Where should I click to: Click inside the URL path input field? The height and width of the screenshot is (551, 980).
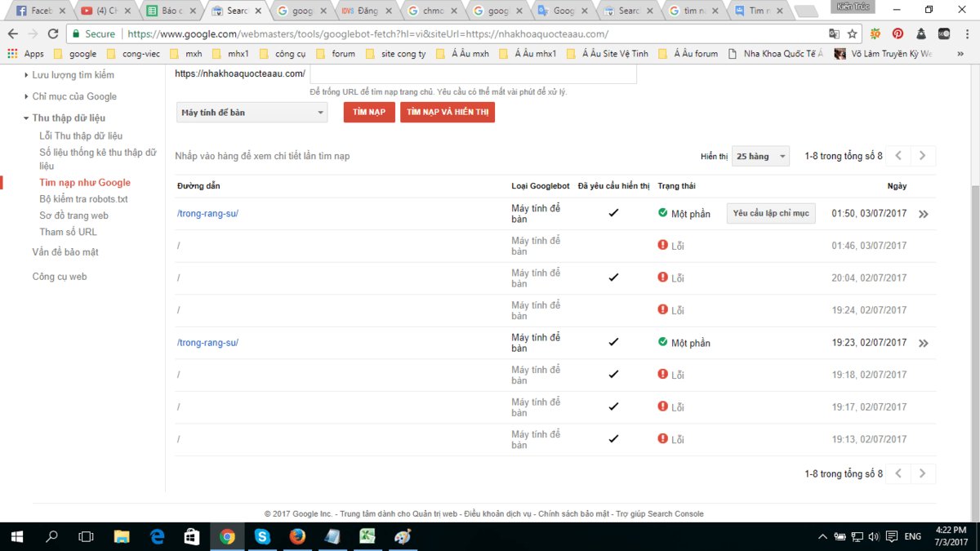473,73
